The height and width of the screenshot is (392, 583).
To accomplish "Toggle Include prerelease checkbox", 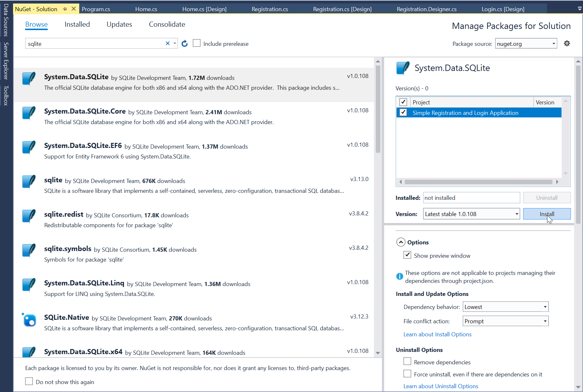I will pos(197,43).
